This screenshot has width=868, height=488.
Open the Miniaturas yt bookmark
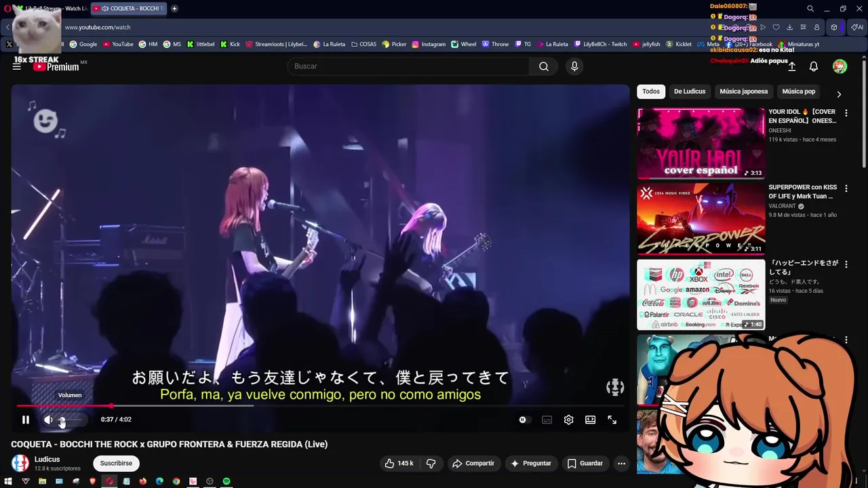point(798,44)
